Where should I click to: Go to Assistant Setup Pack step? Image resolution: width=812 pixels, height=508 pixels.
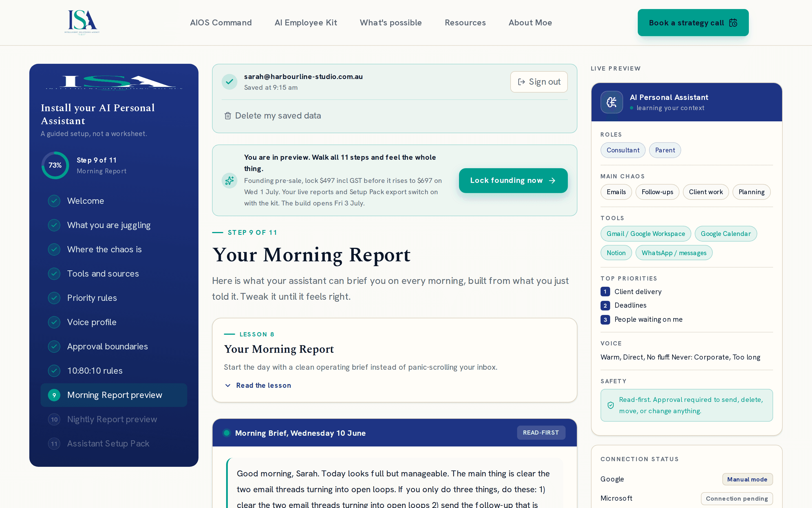pos(114,443)
